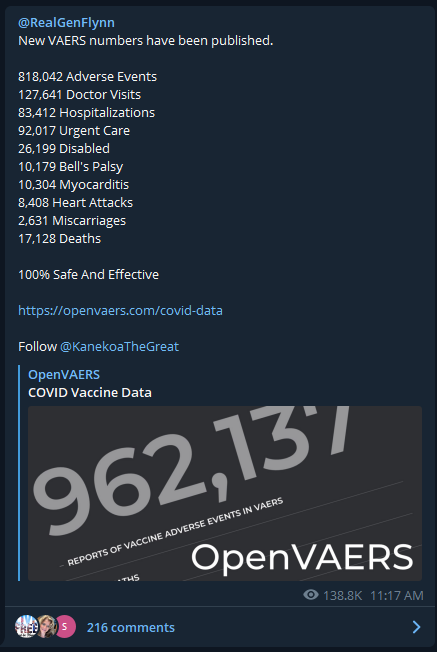The image size is (437, 652).
Task: Open the openvaers.com/covid-data link
Action: click(x=120, y=311)
